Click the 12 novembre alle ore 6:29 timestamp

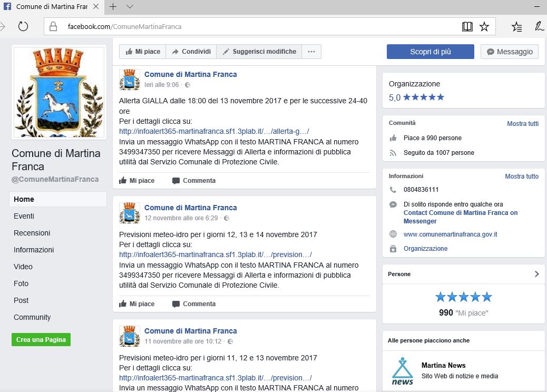(181, 218)
